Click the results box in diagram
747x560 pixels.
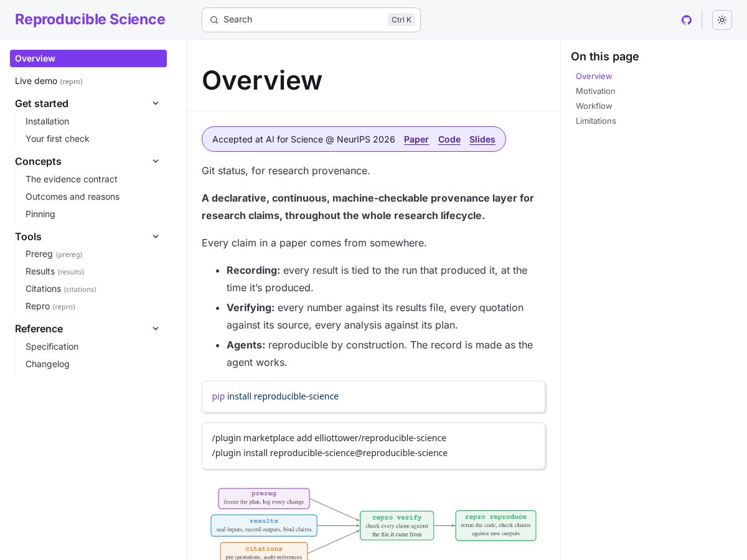[x=264, y=526]
